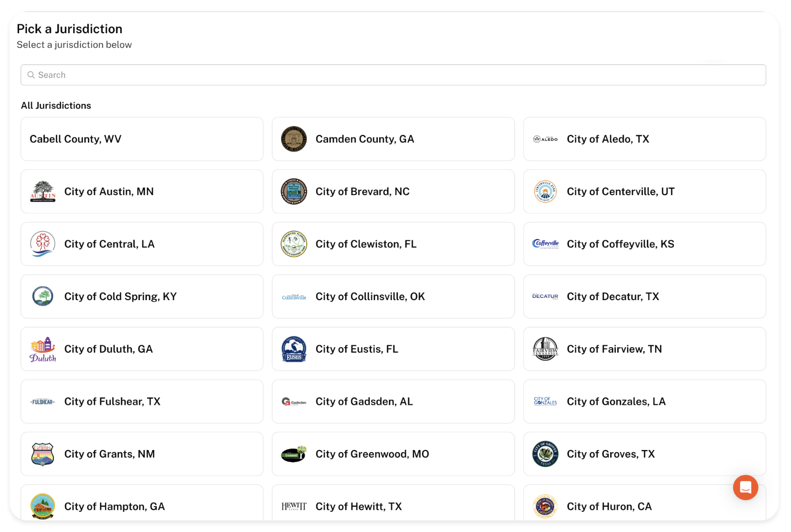The height and width of the screenshot is (532, 791).
Task: Pick City of Brevard, NC
Action: click(x=393, y=192)
